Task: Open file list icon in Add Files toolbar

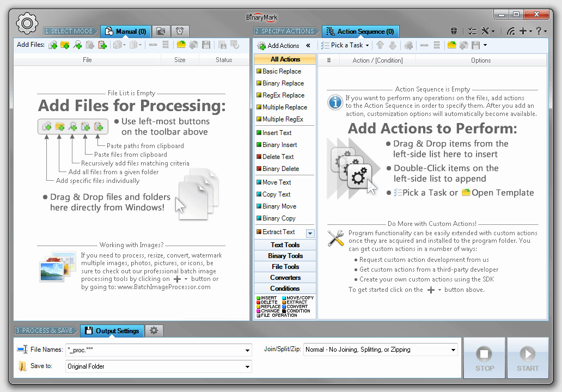Action: point(181,45)
